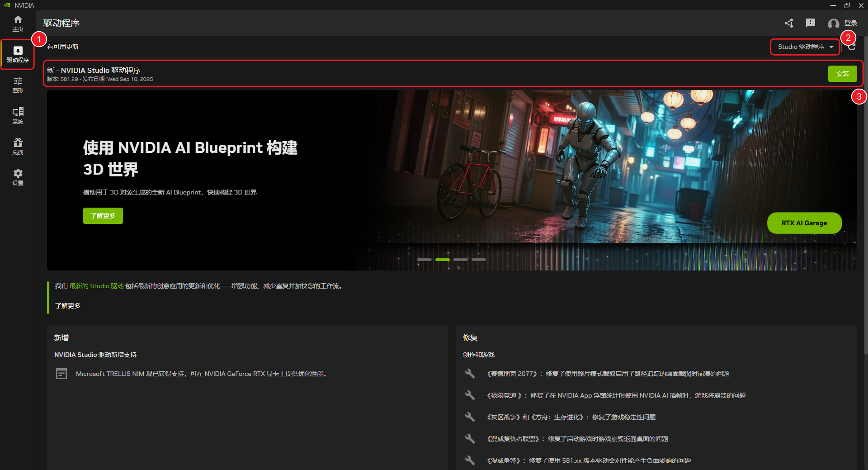Image resolution: width=868 pixels, height=470 pixels.
Task: Open the Home (主页) sidebar icon
Action: pos(18,23)
